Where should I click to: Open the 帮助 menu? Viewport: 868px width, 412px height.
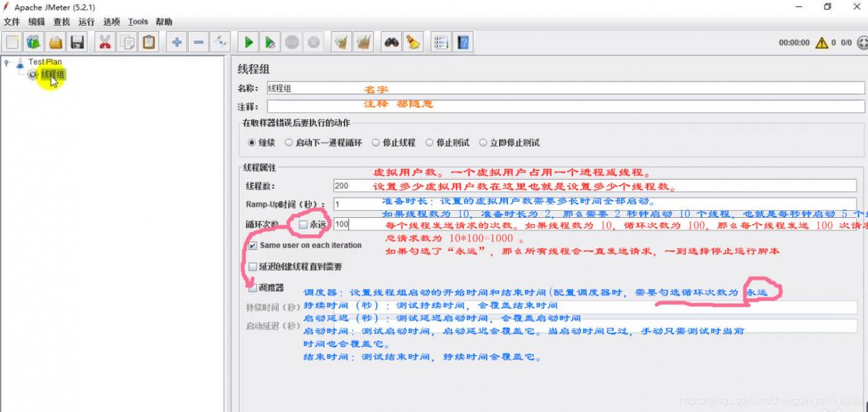(x=163, y=22)
